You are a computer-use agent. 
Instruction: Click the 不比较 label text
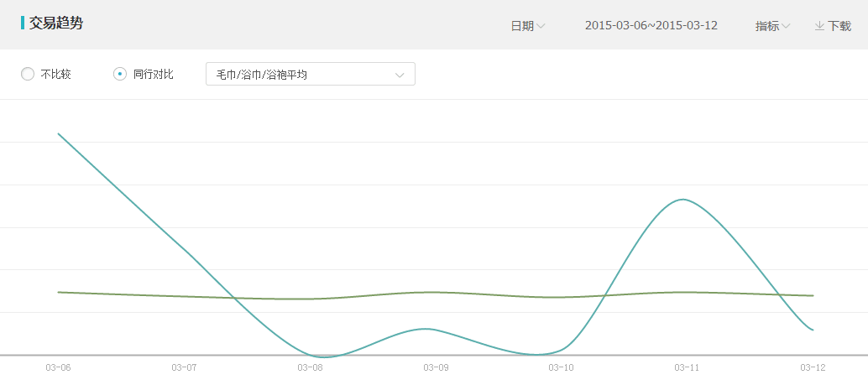click(56, 74)
